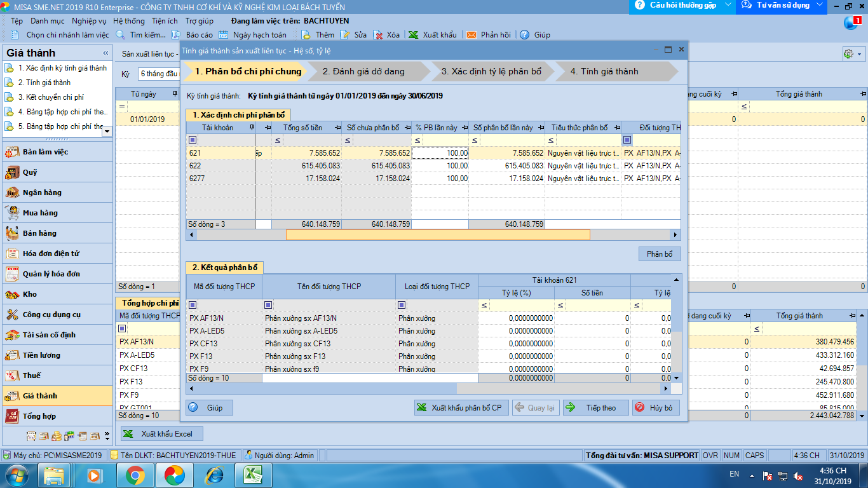868x488 pixels.
Task: Open the Thuế tax module
Action: point(57,376)
